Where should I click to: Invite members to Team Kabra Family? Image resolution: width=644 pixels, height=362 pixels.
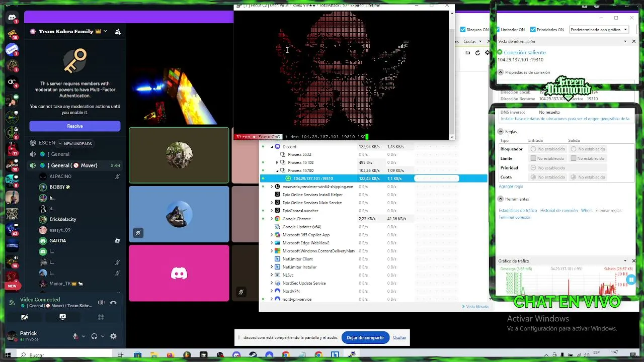click(x=118, y=31)
